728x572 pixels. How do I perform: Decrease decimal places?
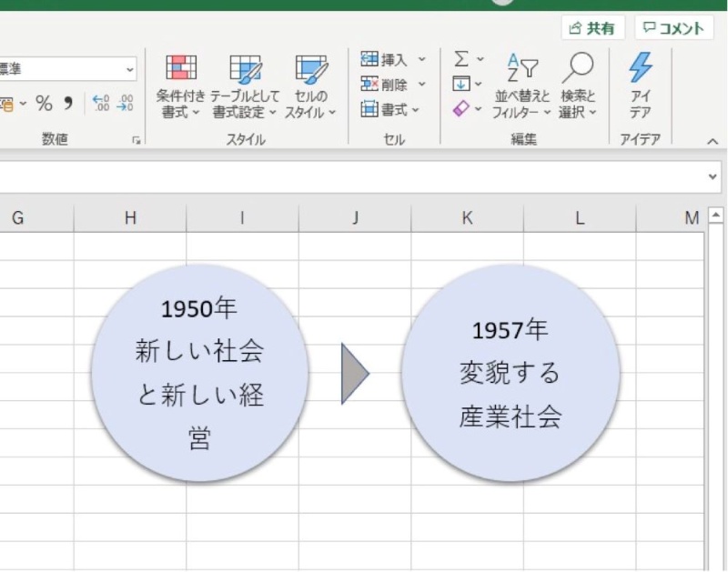(125, 102)
